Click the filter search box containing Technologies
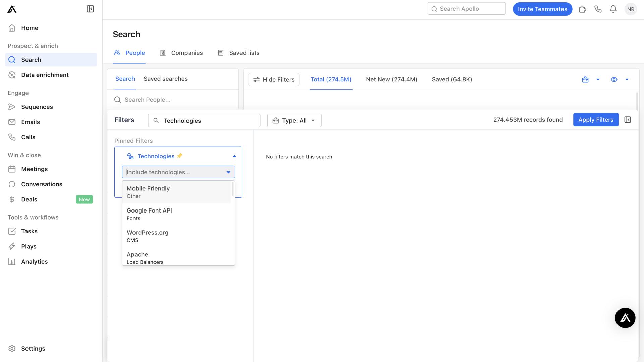 point(204,120)
